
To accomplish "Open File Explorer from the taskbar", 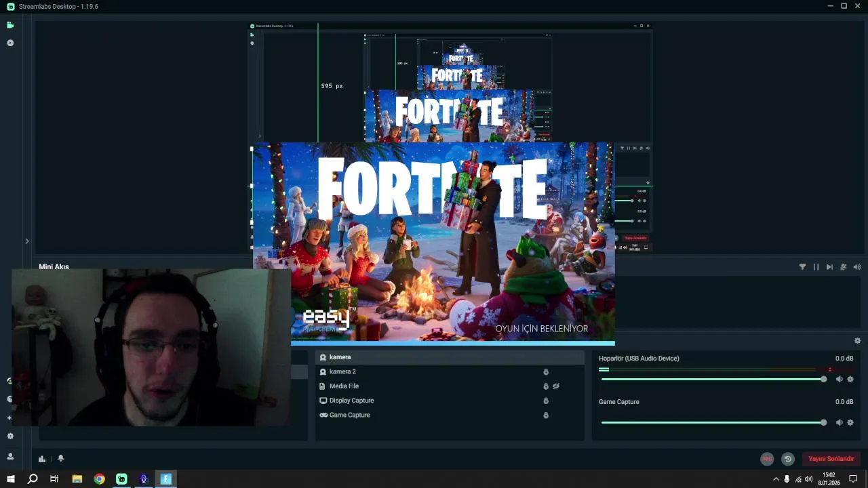I will pyautogui.click(x=77, y=479).
